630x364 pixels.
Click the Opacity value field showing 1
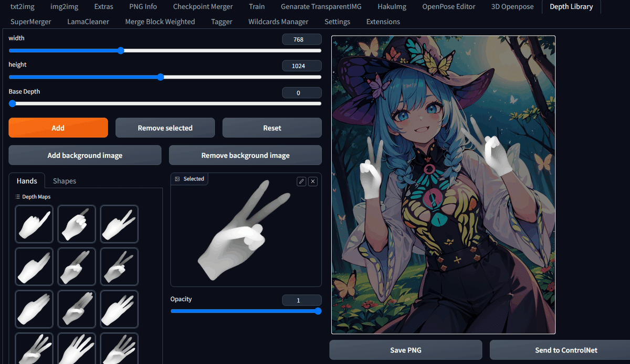click(302, 301)
